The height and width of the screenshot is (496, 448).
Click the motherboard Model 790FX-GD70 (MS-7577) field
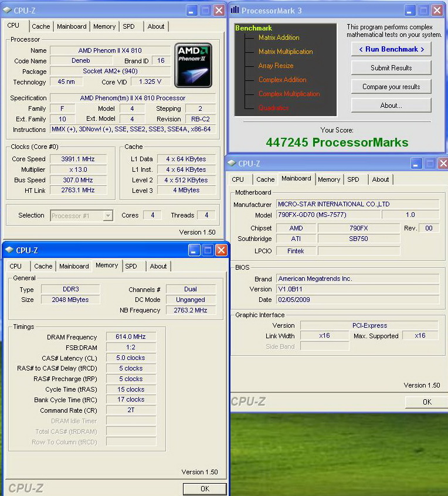(328, 215)
